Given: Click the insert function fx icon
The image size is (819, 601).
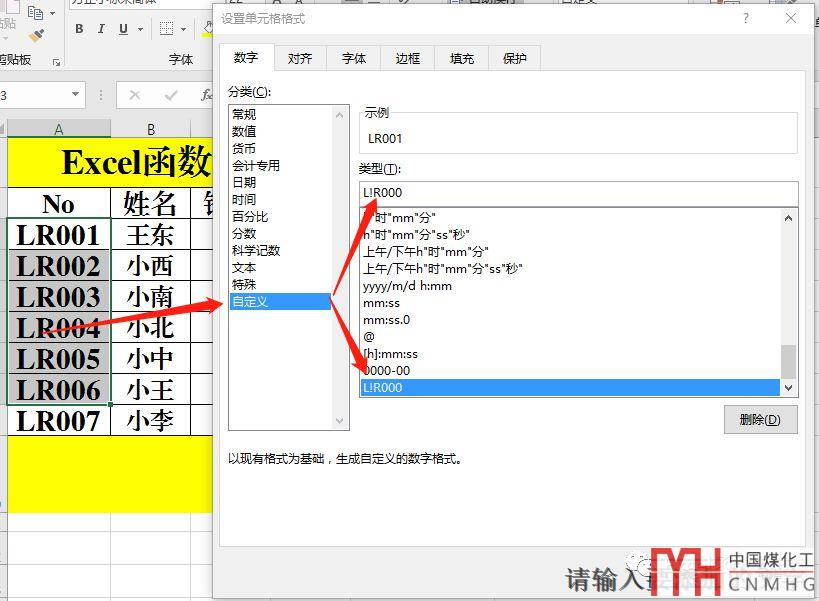Looking at the screenshot, I should (206, 95).
